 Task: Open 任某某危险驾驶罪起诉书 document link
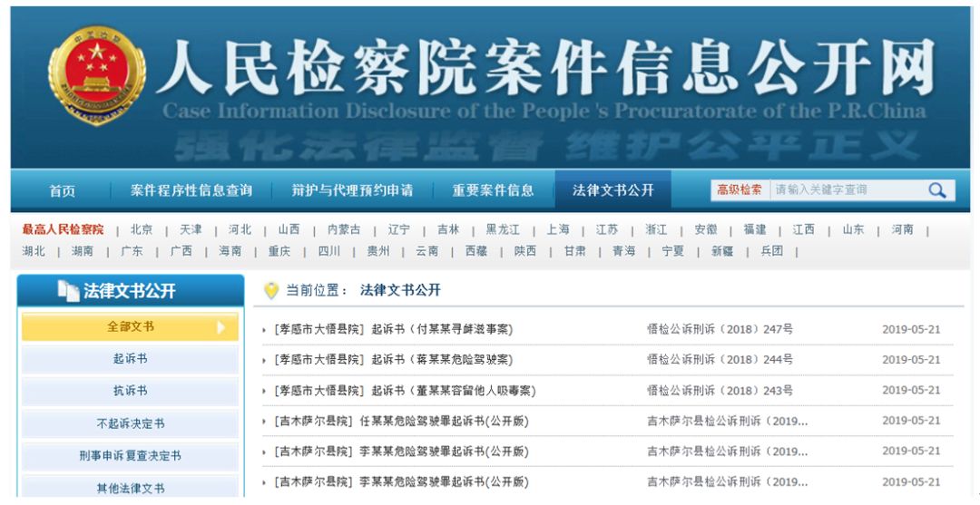pyautogui.click(x=401, y=422)
